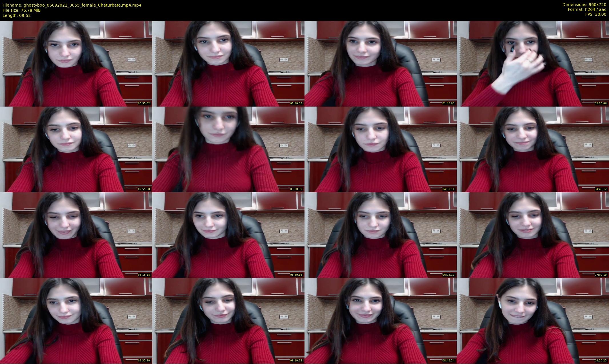Open the frame marked 01:45.05

(x=380, y=63)
